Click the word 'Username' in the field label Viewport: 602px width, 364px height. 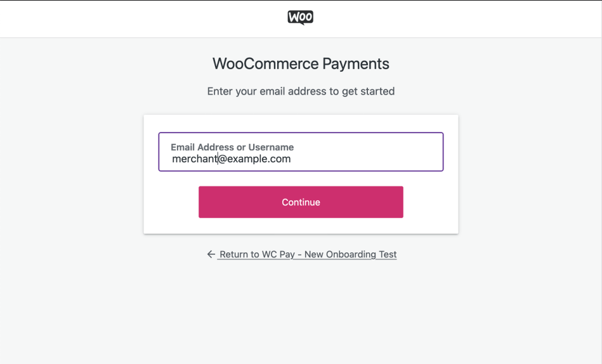[x=271, y=147]
